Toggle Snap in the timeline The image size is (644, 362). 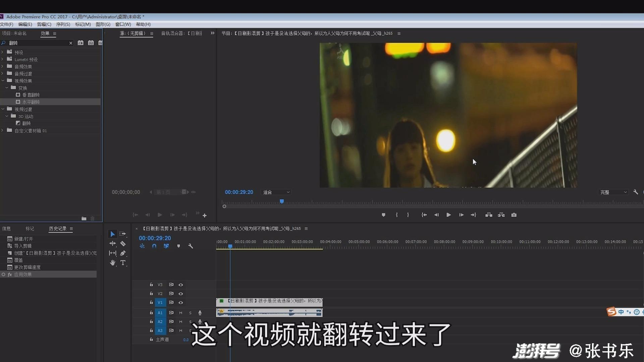154,246
